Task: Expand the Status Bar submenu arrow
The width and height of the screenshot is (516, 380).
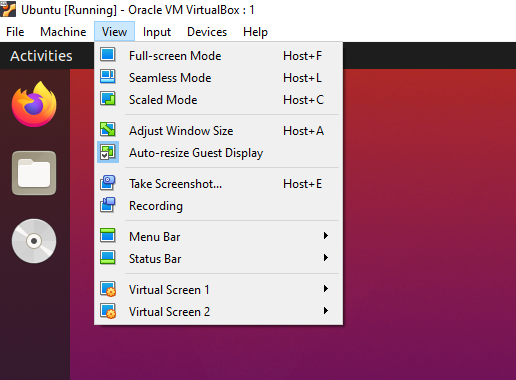Action: 326,258
